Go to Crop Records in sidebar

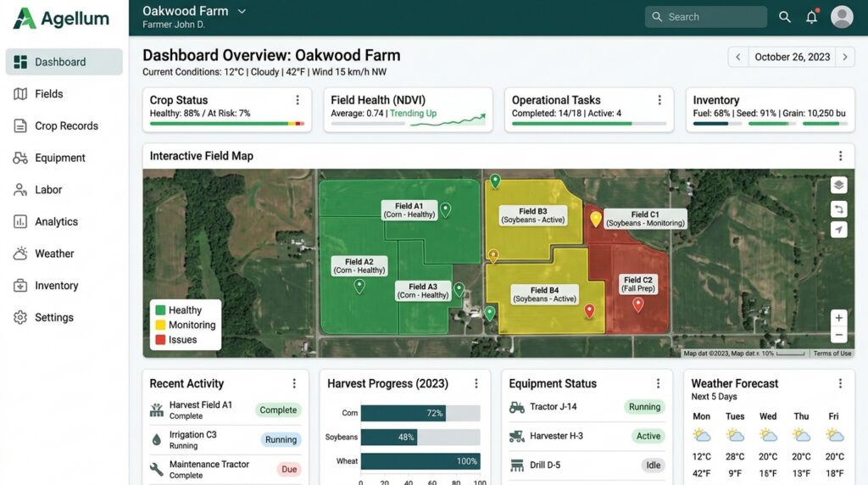tap(66, 125)
